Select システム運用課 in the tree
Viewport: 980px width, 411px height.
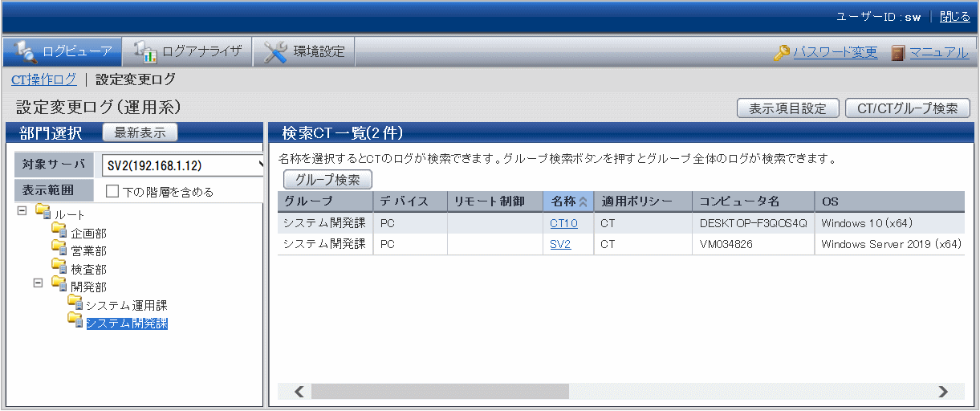(127, 306)
